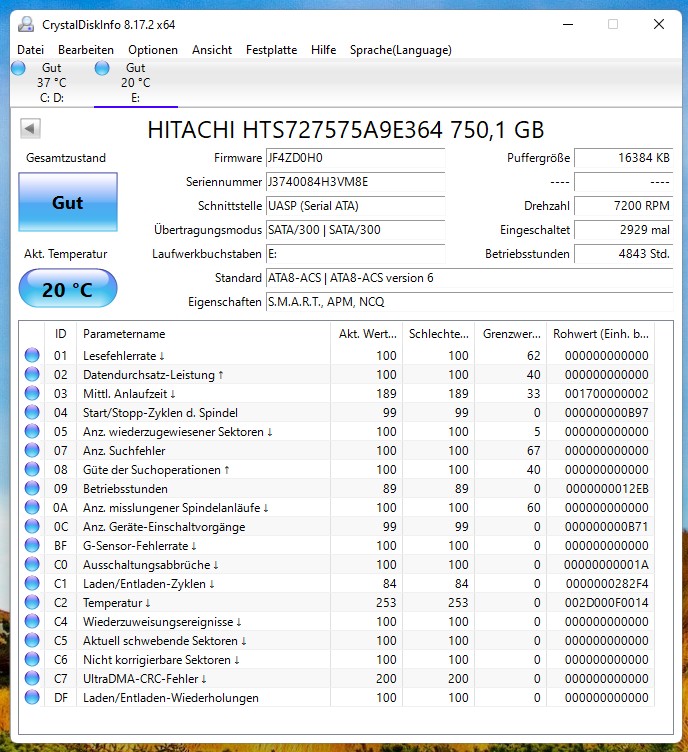The image size is (688, 752).
Task: Click status orb for G-Sensor-Fehlerrate row
Action: click(32, 545)
